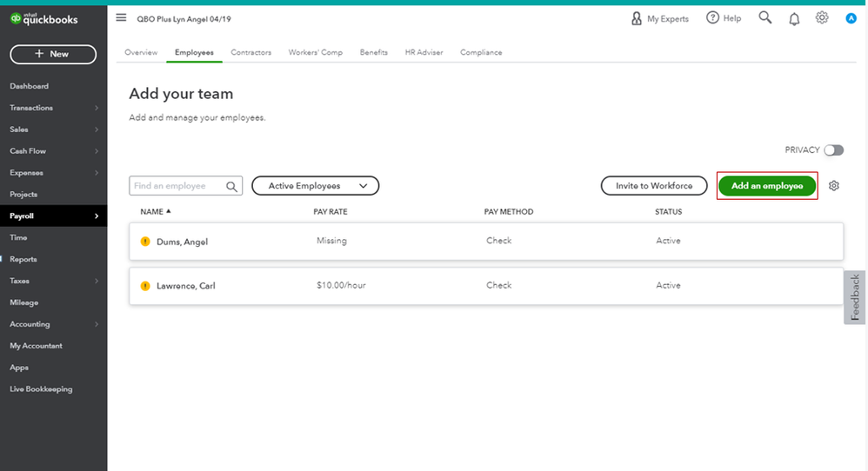Screen dimensions: 868x471
Task: Click the STATUS column header
Action: pyautogui.click(x=669, y=212)
